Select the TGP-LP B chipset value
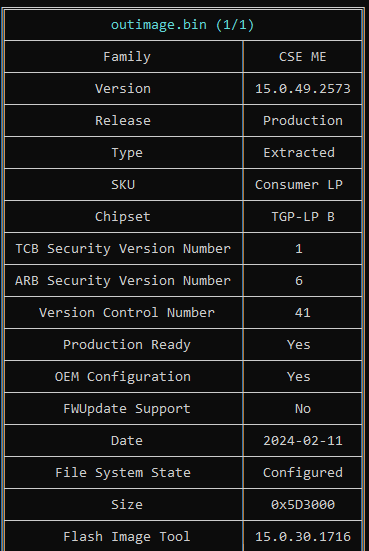This screenshot has width=369, height=551. coord(303,216)
